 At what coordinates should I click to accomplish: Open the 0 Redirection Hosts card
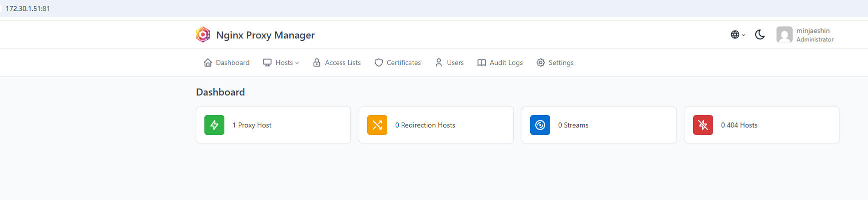436,125
